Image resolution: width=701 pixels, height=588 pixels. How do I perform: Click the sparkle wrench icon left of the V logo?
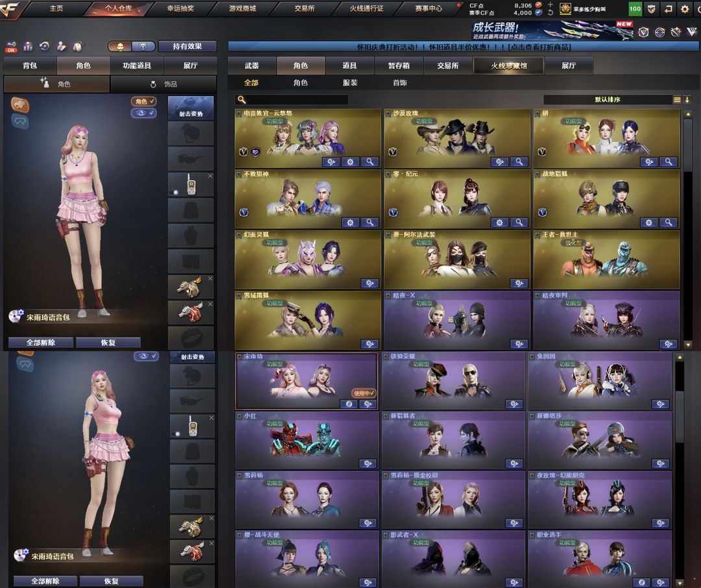click(676, 32)
